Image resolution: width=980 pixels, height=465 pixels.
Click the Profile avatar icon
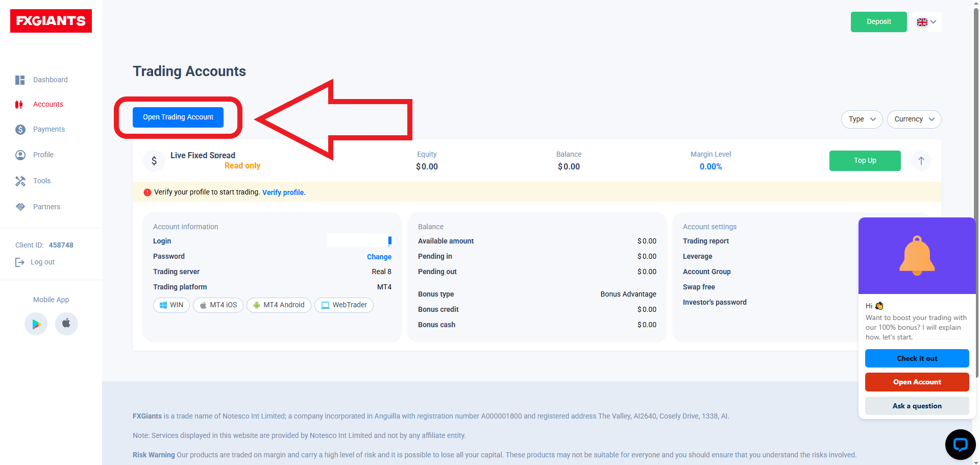point(20,155)
